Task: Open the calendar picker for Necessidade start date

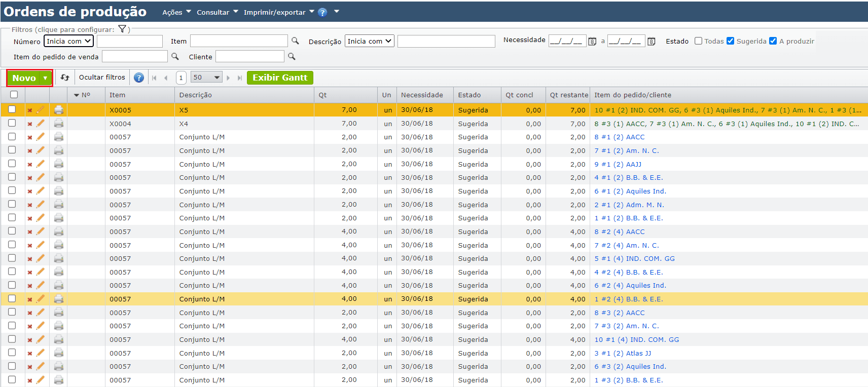Action: (x=592, y=42)
